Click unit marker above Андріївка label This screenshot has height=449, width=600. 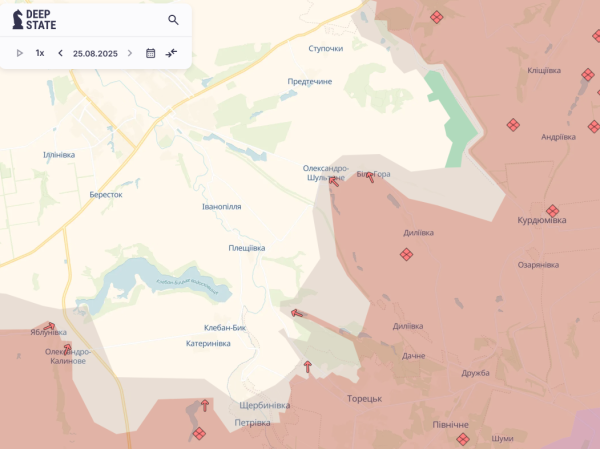513,125
